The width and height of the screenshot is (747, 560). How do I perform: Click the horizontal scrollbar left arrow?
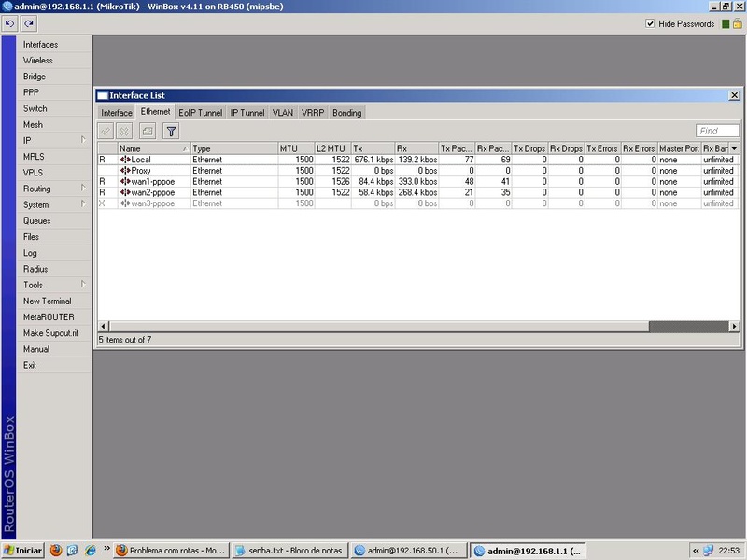(x=104, y=326)
